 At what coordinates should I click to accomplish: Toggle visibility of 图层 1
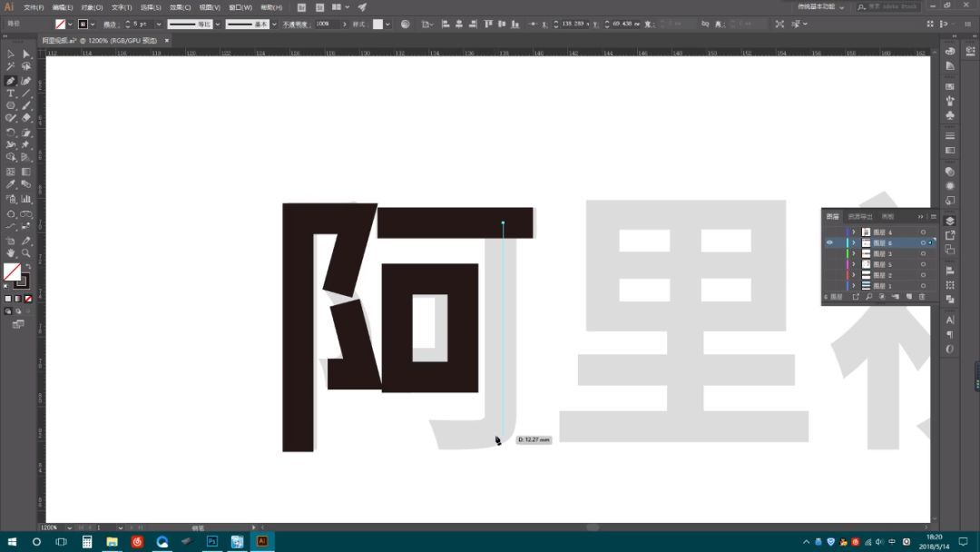click(829, 286)
